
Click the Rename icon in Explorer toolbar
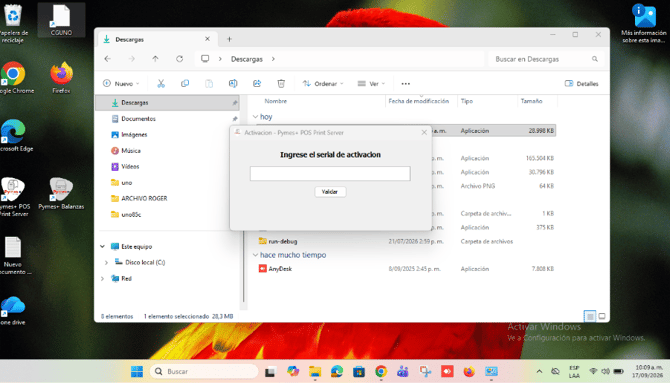coord(233,84)
